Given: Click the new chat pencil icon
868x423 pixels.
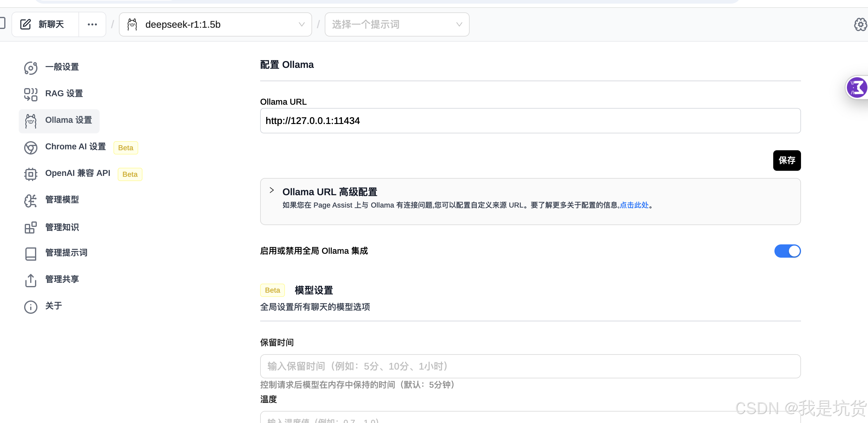Looking at the screenshot, I should click(26, 24).
